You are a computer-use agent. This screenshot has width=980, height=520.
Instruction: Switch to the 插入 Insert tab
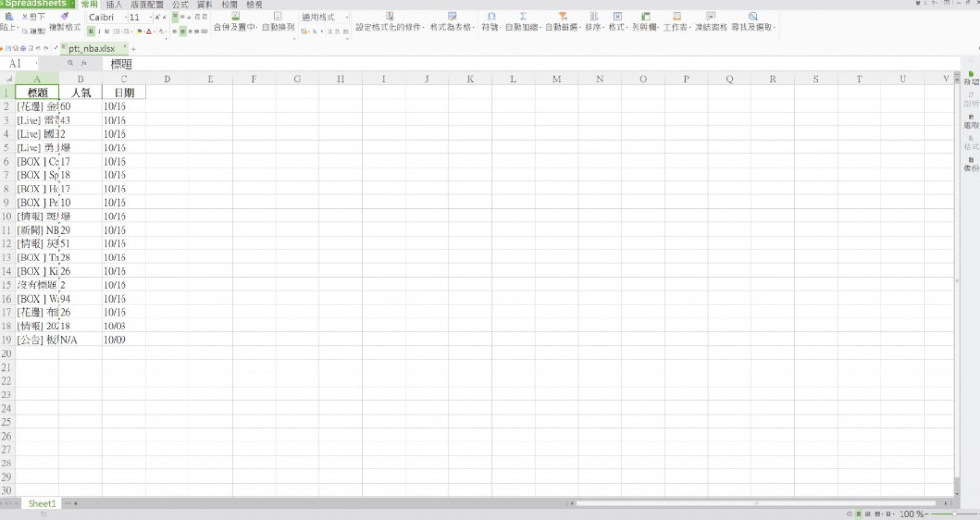click(x=114, y=5)
